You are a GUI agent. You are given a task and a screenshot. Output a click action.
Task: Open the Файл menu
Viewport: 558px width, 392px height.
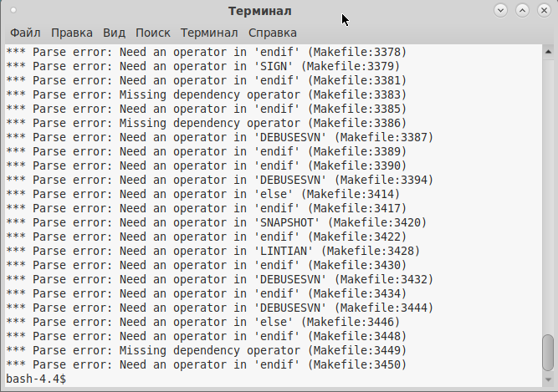pyautogui.click(x=25, y=33)
